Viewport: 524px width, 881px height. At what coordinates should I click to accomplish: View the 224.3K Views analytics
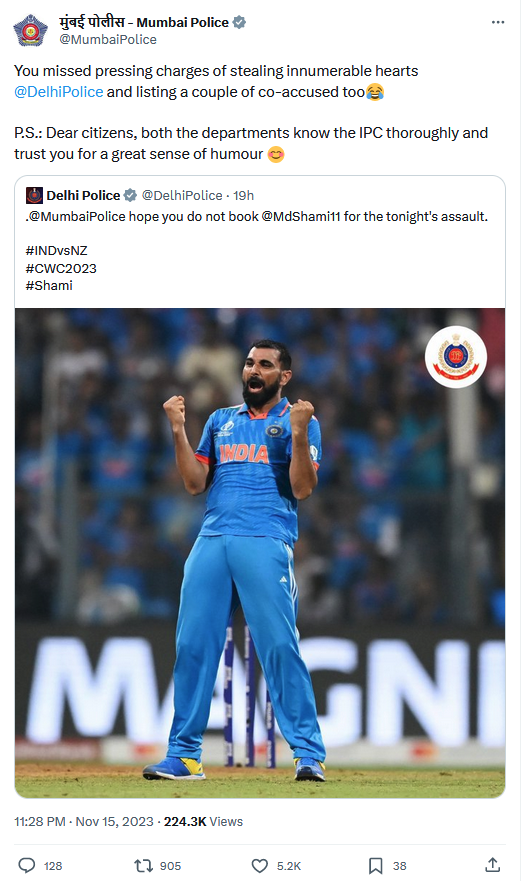point(203,821)
